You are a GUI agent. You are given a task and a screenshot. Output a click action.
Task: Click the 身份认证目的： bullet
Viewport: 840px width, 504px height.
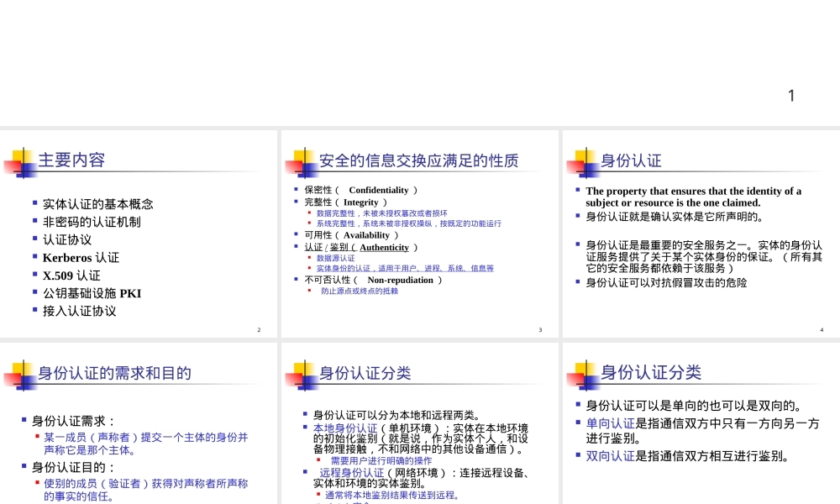pos(73,467)
